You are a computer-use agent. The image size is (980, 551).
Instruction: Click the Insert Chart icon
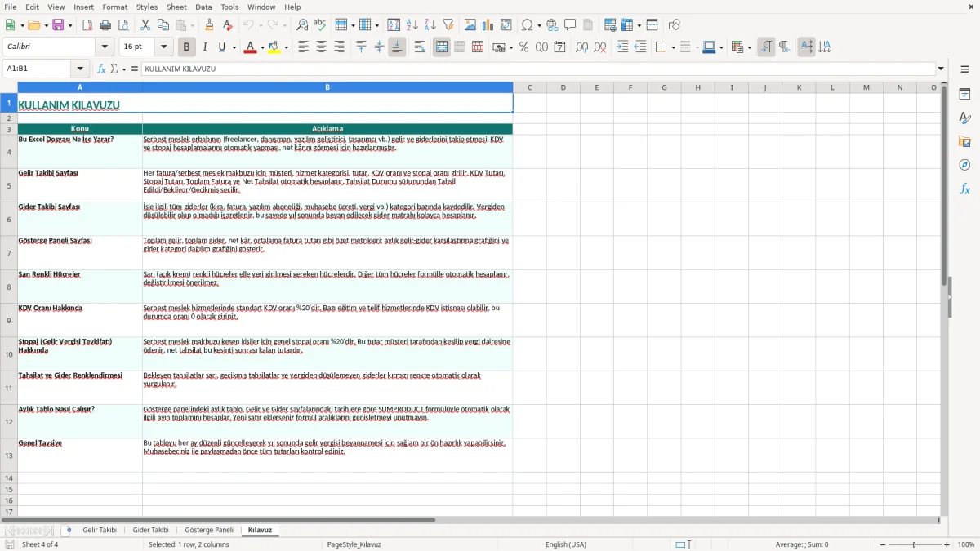[488, 25]
